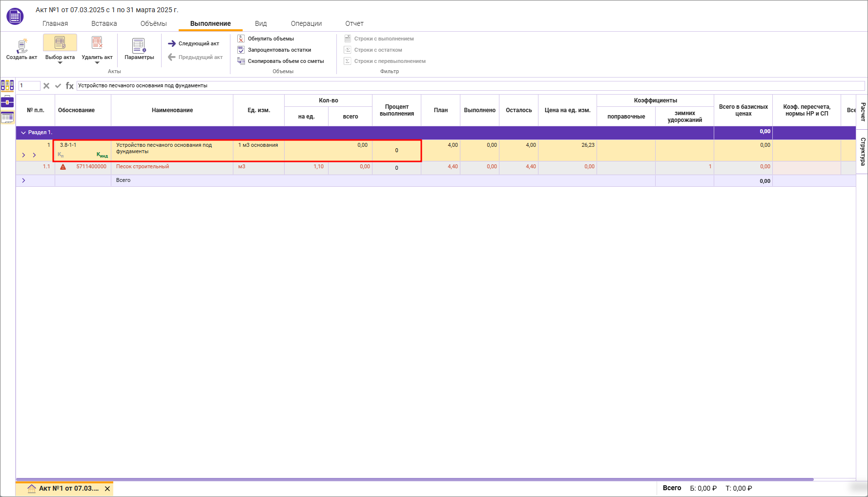868x497 pixels.
Task: Expand the Всего summary row
Action: [23, 180]
